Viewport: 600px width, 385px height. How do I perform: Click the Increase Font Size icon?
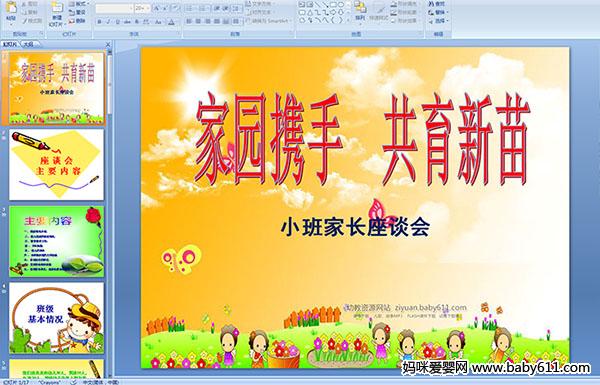157,8
